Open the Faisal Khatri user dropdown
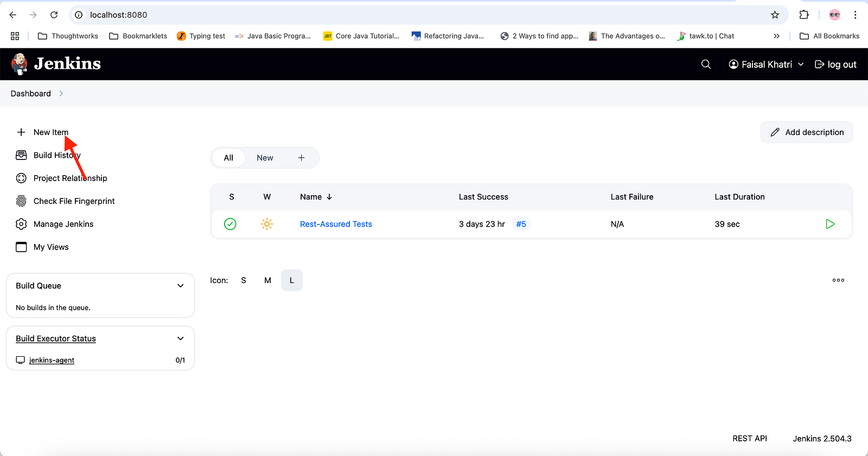The width and height of the screenshot is (868, 456). [x=766, y=64]
